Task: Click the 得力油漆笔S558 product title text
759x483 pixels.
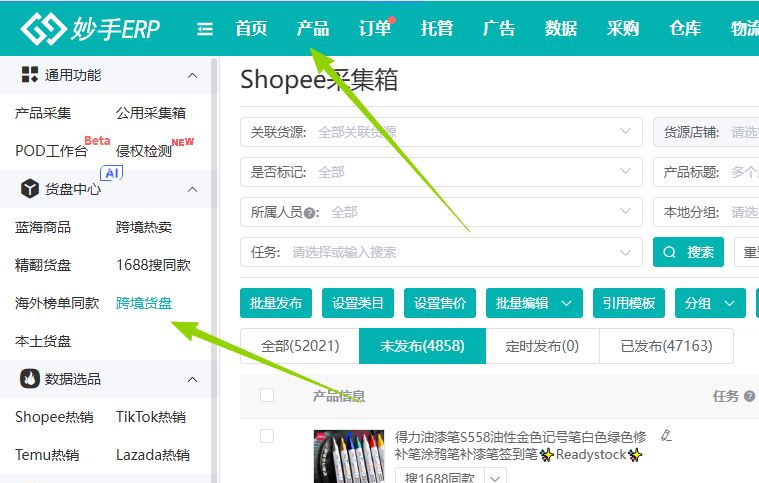Action: pos(520,446)
